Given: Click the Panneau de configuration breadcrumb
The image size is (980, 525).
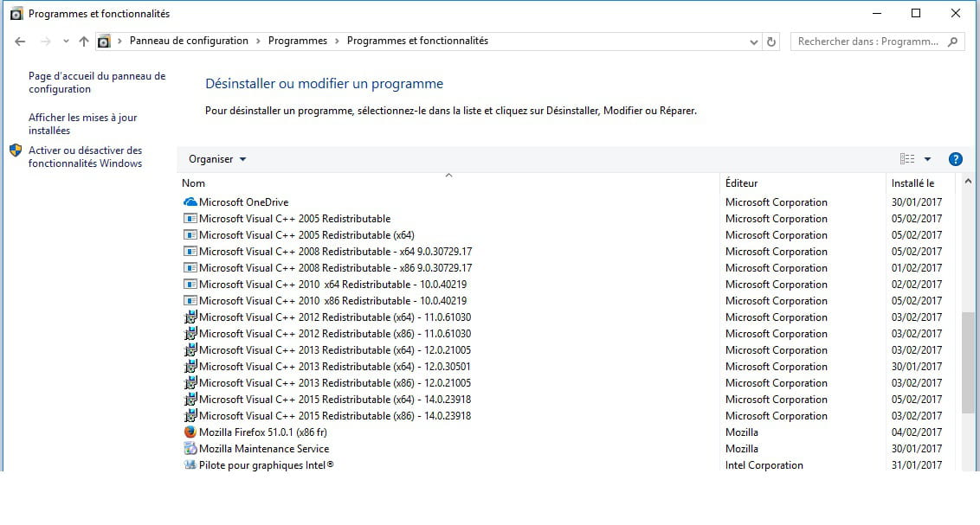Looking at the screenshot, I should pos(189,41).
